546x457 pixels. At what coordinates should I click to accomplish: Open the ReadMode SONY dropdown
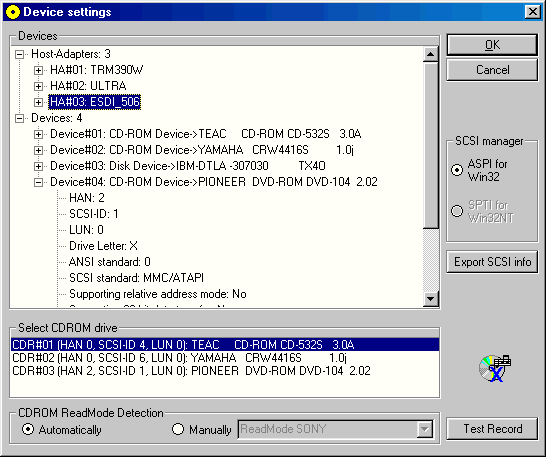(425, 429)
